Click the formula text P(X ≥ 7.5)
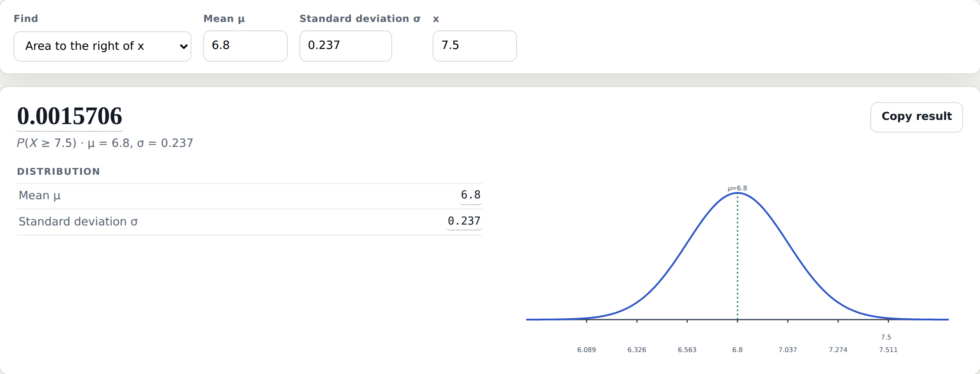This screenshot has width=980, height=374. click(47, 143)
